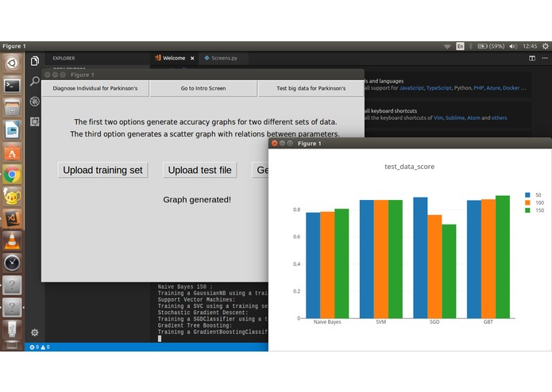Switch to the Welcome tab
Screen dimensions: 552x392
(174, 58)
